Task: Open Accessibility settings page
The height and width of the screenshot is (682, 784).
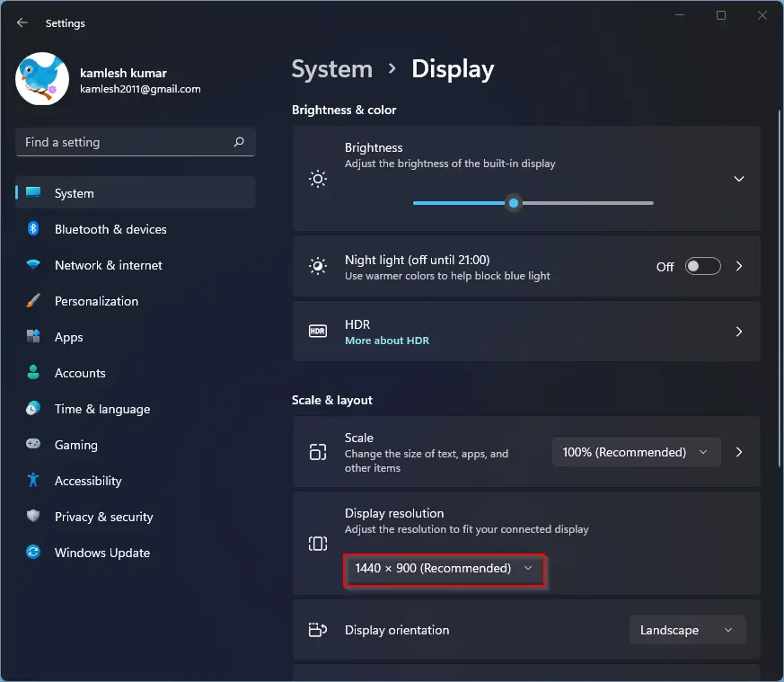Action: (x=136, y=481)
